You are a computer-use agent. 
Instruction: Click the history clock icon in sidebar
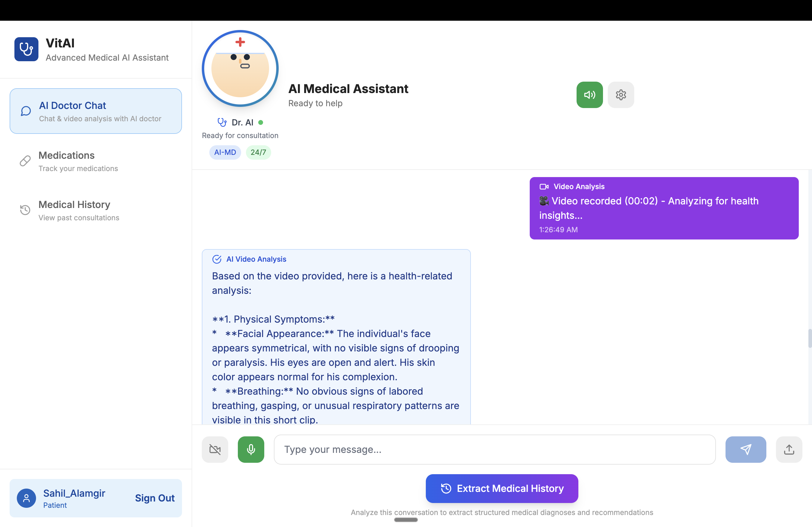[25, 210]
